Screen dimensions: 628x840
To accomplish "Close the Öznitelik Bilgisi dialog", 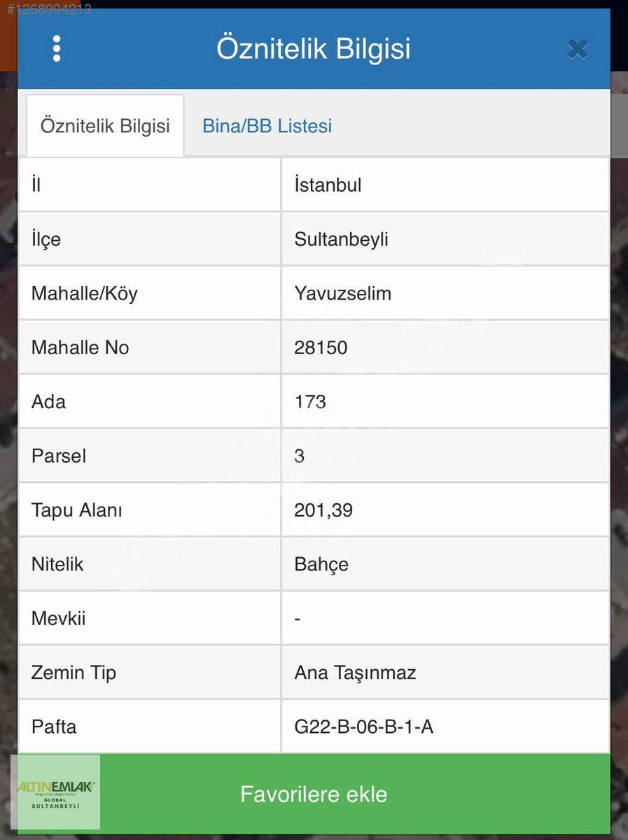I will point(577,49).
